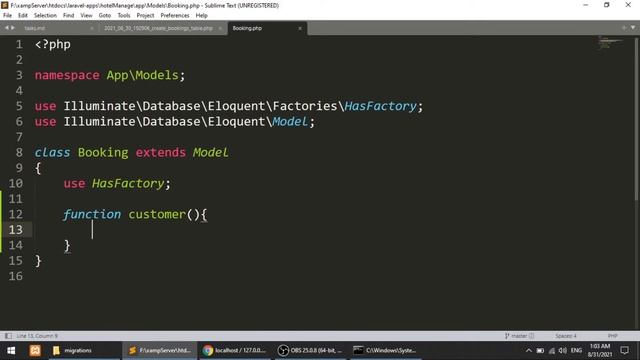Click line number 16 in the gutter
Image resolution: width=640 pixels, height=360 pixels.
coord(16,276)
